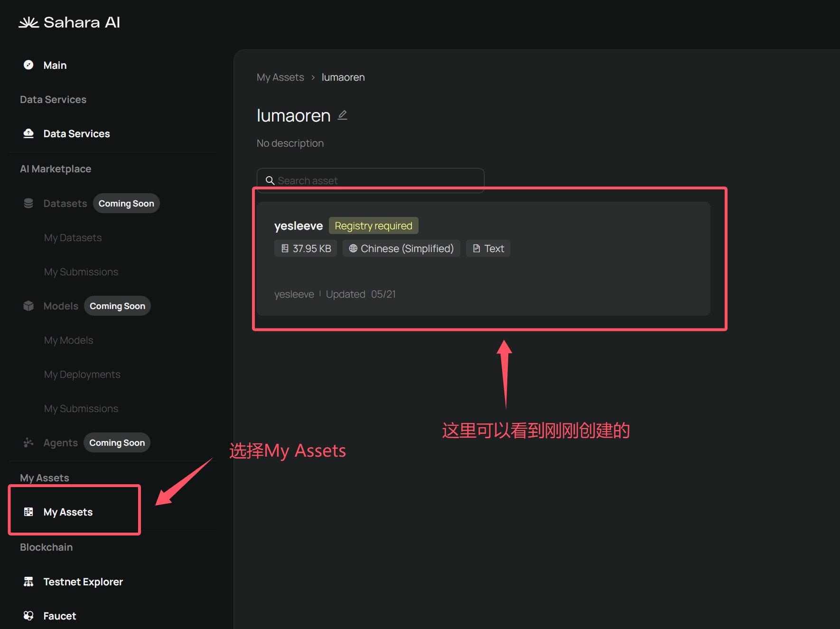
Task: Click the Datasets database icon
Action: pyautogui.click(x=28, y=203)
